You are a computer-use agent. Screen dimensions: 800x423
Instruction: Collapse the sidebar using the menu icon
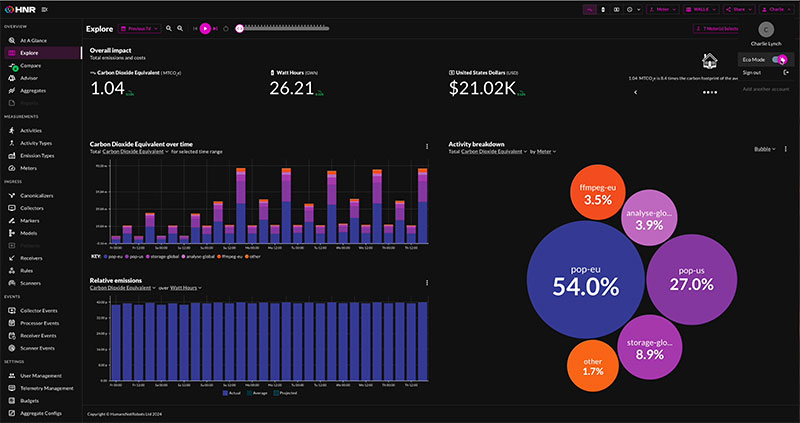(44, 9)
